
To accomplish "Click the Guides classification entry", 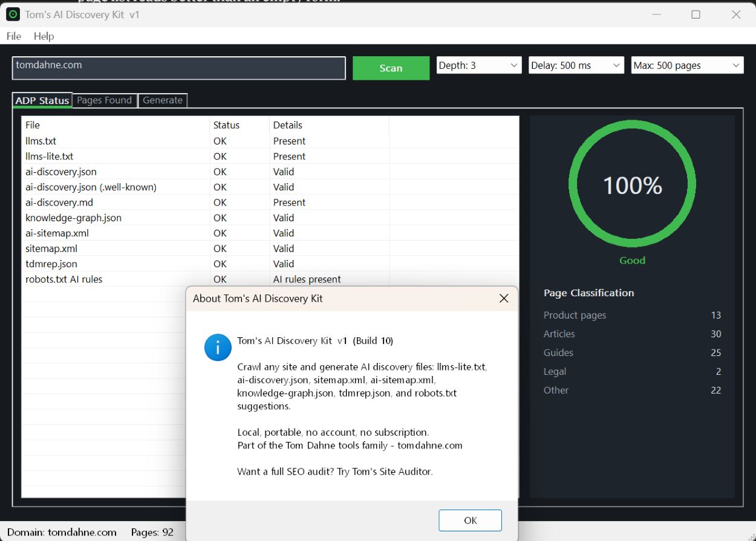I will (x=632, y=352).
